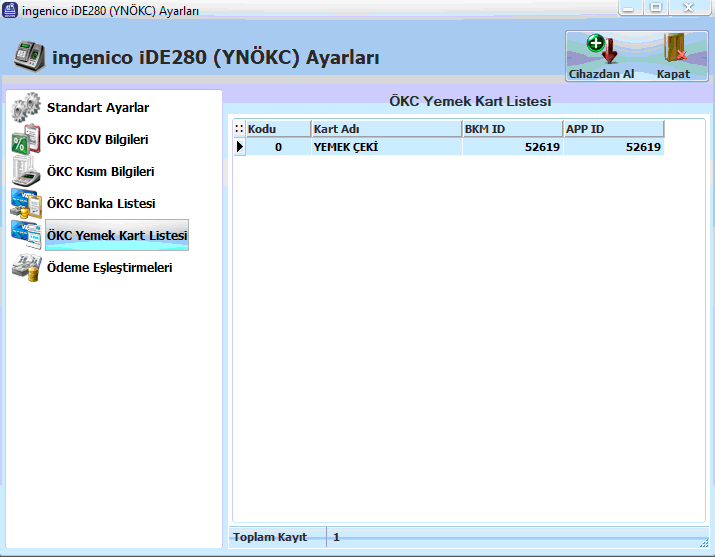Image resolution: width=715 pixels, height=557 pixels.
Task: Click the ingenico device icon in header
Action: (x=30, y=56)
